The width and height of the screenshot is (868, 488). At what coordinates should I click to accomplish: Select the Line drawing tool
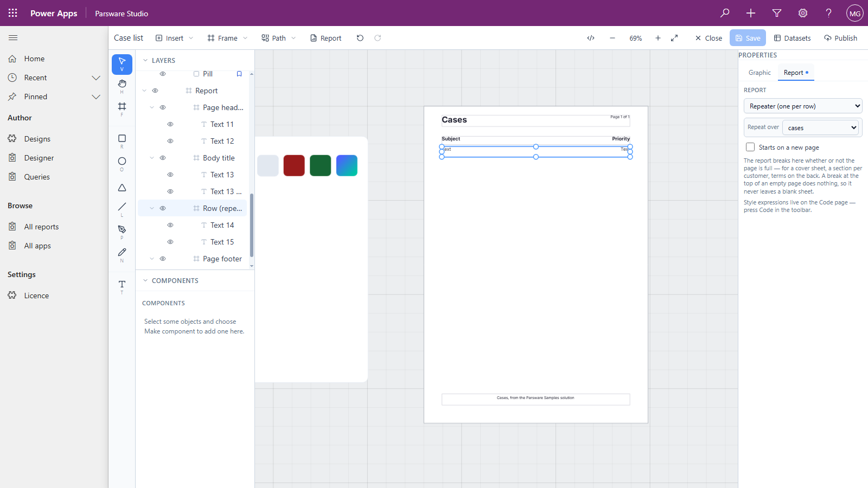tap(122, 209)
